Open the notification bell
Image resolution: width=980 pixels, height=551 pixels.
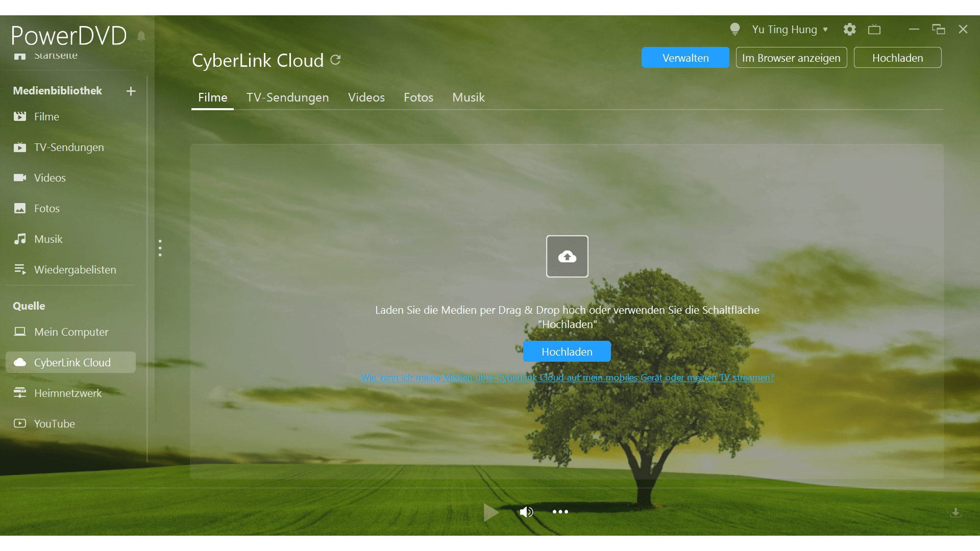(x=141, y=36)
